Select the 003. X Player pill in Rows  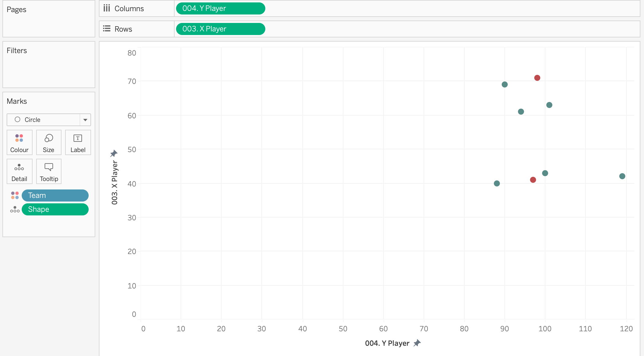[220, 29]
